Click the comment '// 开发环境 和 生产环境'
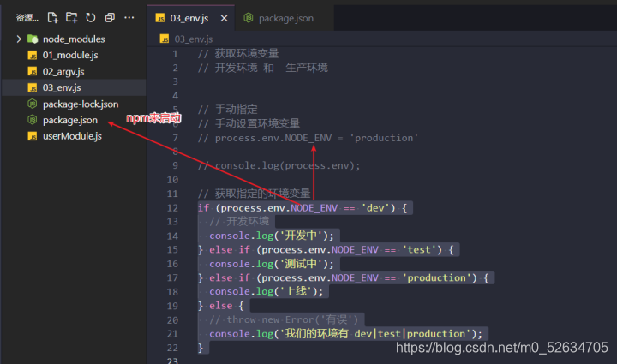Viewport: 617px width, 364px height. pos(263,68)
